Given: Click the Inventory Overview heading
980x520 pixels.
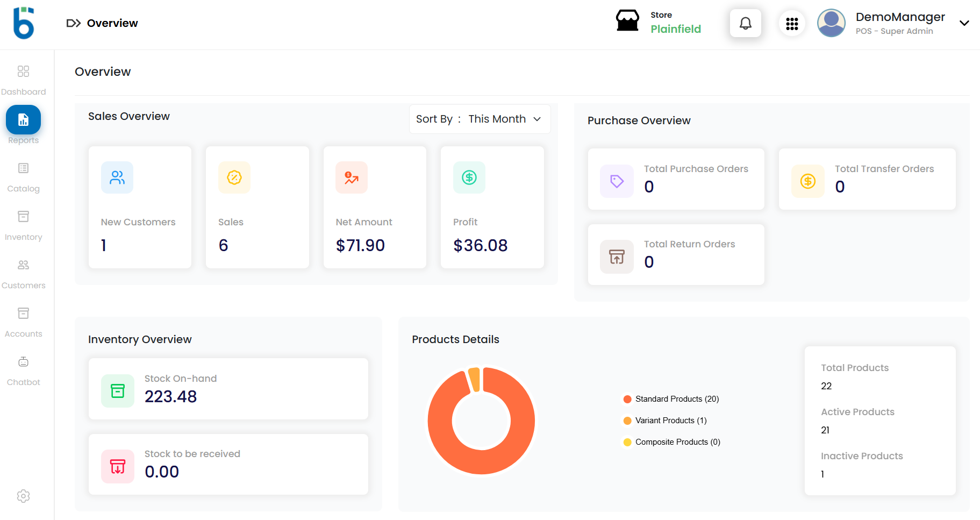Looking at the screenshot, I should (140, 339).
